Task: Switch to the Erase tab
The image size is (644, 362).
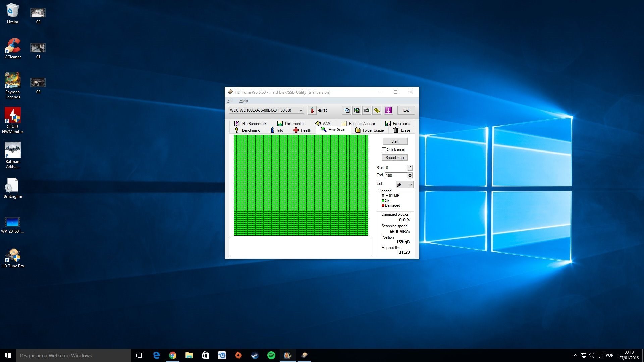Action: [x=401, y=130]
